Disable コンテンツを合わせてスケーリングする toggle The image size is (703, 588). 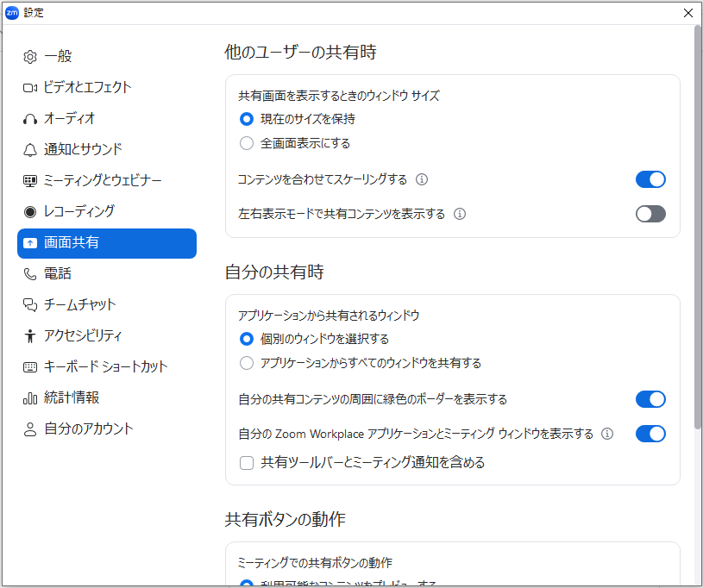coord(650,179)
